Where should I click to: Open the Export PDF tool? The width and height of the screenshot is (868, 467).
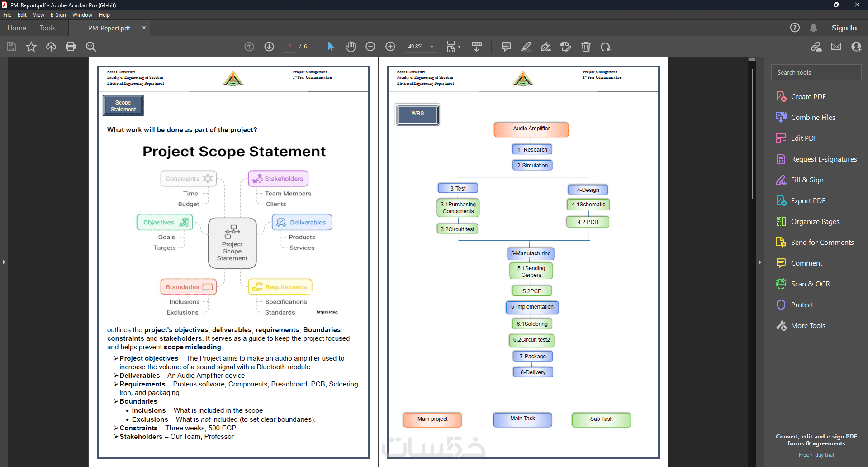tap(808, 201)
